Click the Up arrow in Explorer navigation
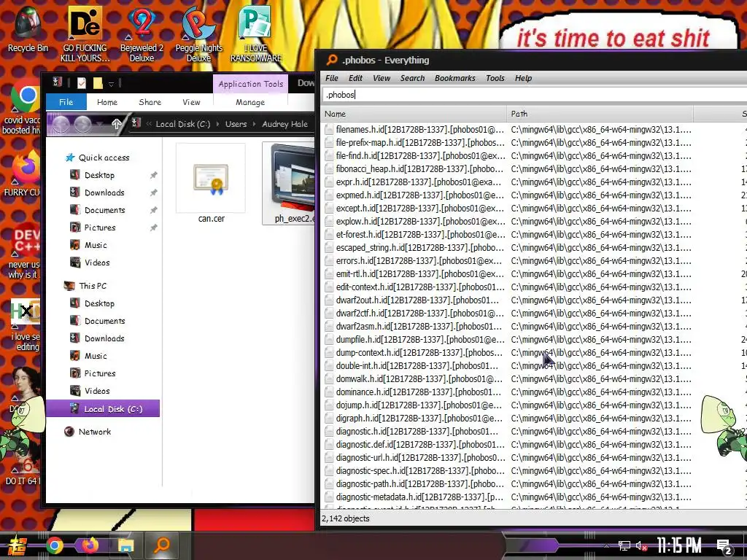 pyautogui.click(x=116, y=124)
